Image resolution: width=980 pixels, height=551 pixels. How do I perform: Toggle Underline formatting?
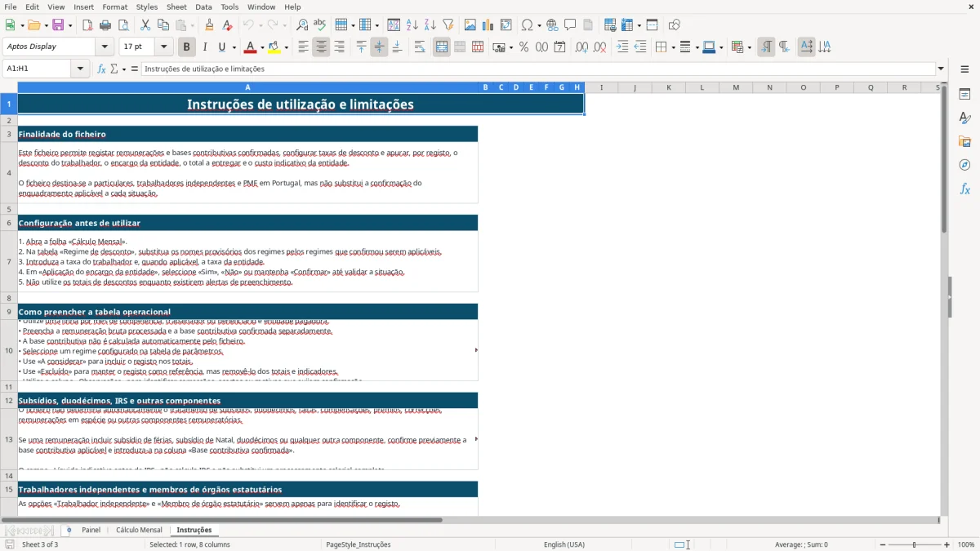pos(222,47)
